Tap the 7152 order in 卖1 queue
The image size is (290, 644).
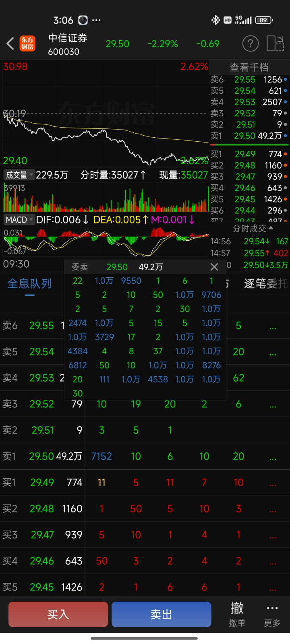tap(101, 456)
